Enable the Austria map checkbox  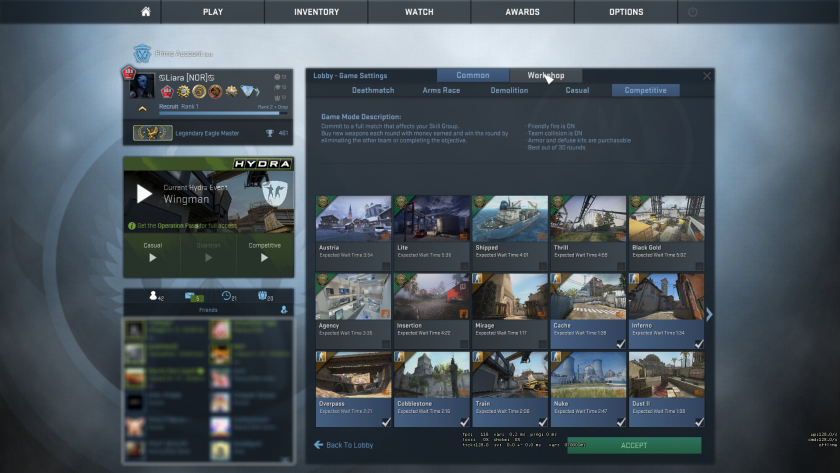386,266
